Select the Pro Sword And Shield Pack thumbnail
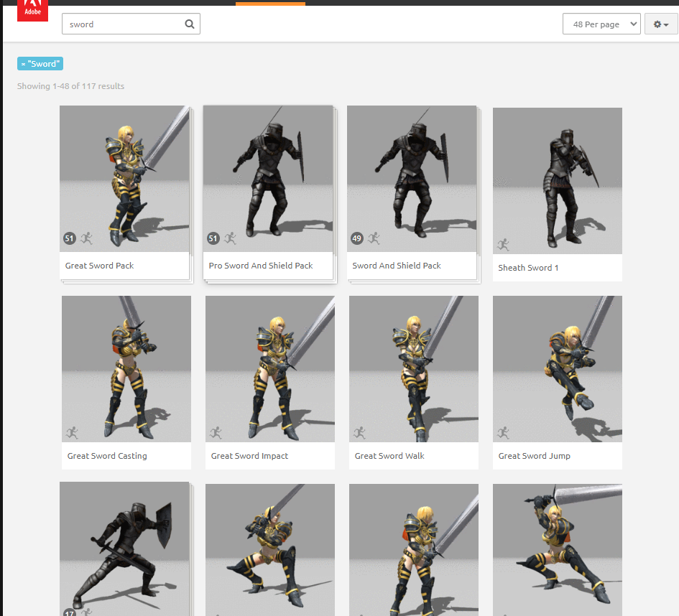Viewport: 679px width, 616px height. point(268,179)
